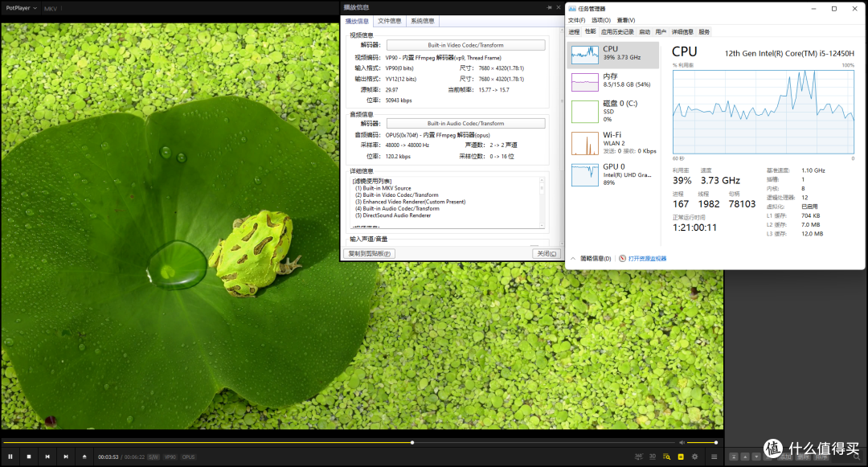Open the playlist hamburger menu
868x467 pixels.
pos(714,457)
